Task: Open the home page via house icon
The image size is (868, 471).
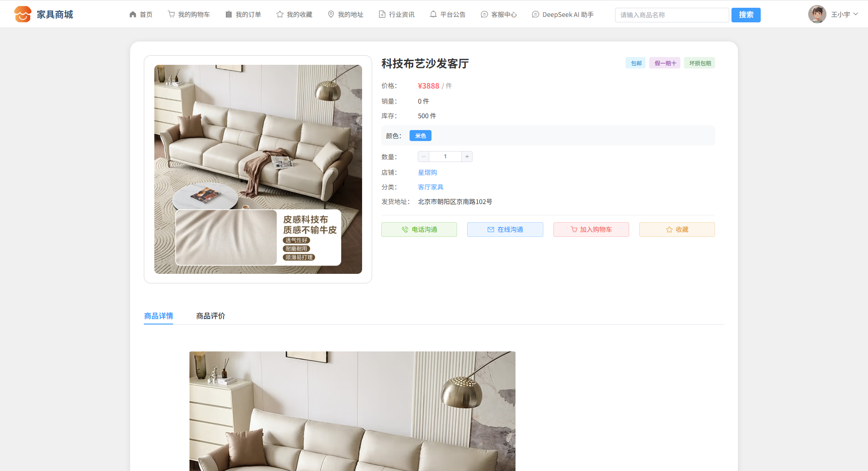Action: (x=141, y=15)
